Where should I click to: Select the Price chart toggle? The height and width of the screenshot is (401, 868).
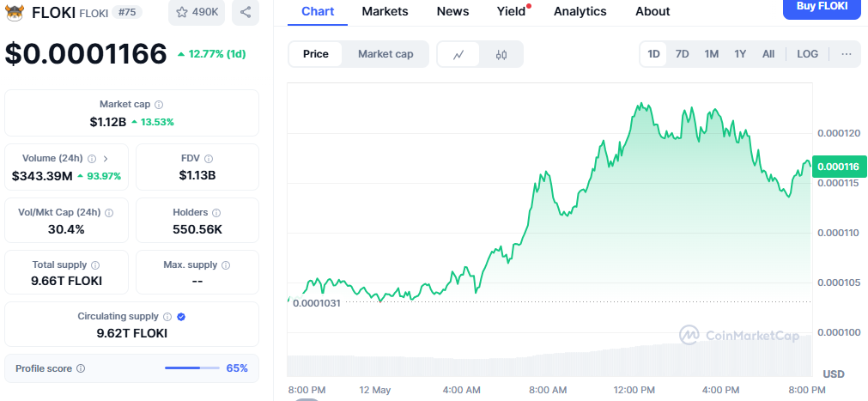pyautogui.click(x=316, y=54)
